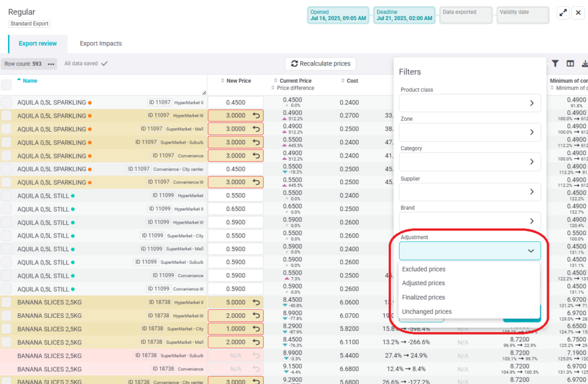
Task: Expand the Product class filter
Action: pos(470,103)
